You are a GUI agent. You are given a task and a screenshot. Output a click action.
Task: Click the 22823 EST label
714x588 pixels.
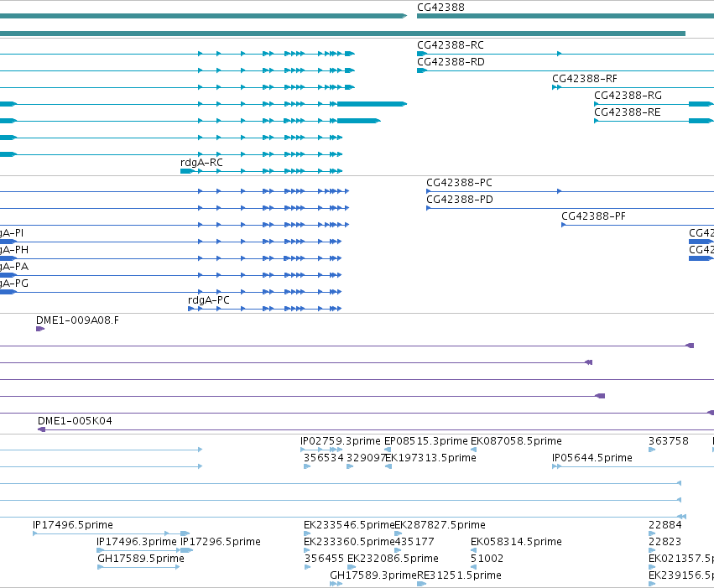click(x=664, y=542)
